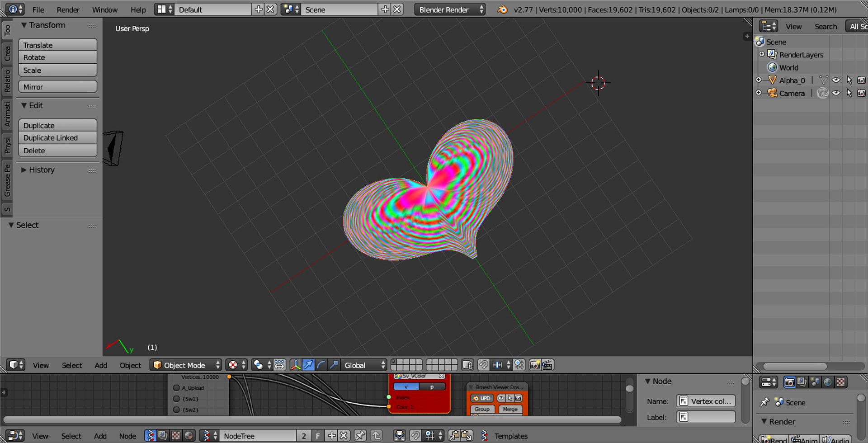Select the texture node tree icon
The width and height of the screenshot is (868, 443).
pyautogui.click(x=176, y=436)
